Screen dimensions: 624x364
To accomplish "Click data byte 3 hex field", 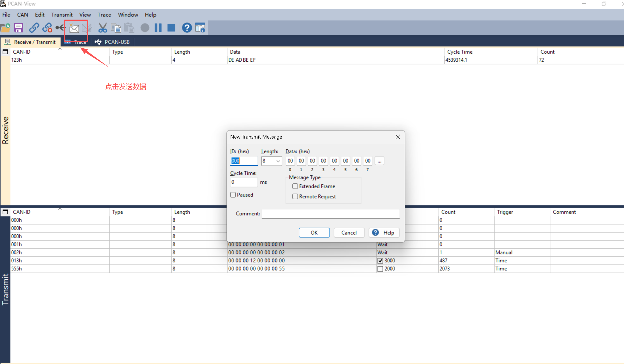I will (323, 161).
